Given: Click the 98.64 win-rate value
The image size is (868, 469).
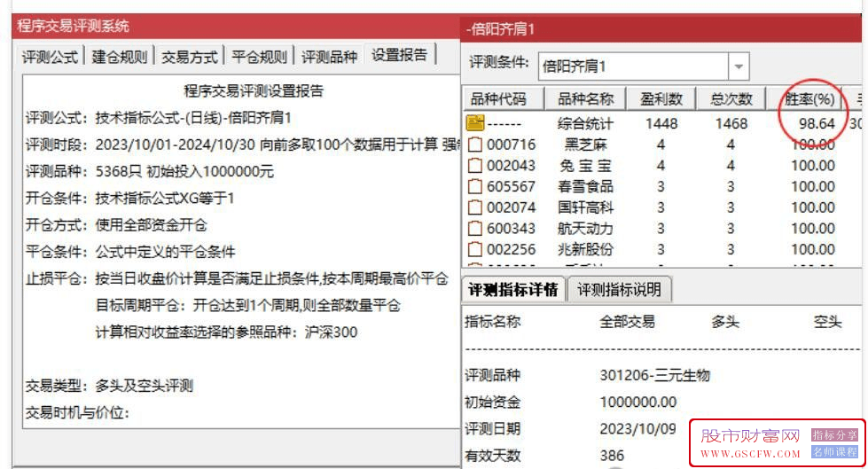Looking at the screenshot, I should (817, 123).
